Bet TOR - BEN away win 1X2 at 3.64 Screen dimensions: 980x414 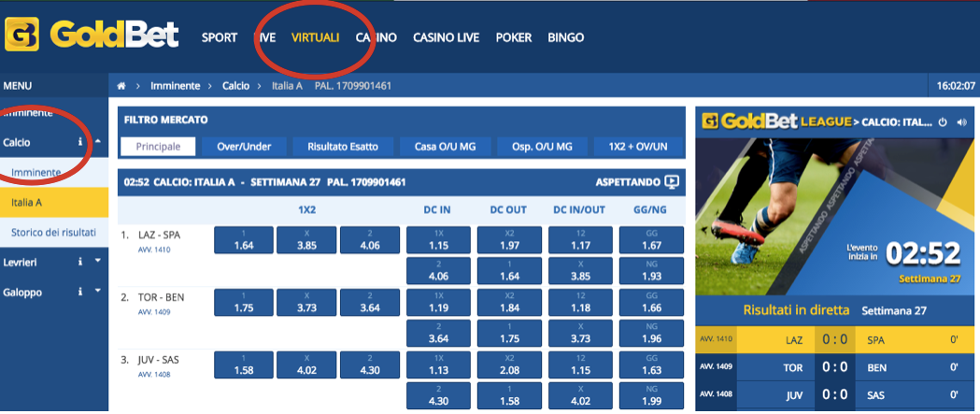370,303
